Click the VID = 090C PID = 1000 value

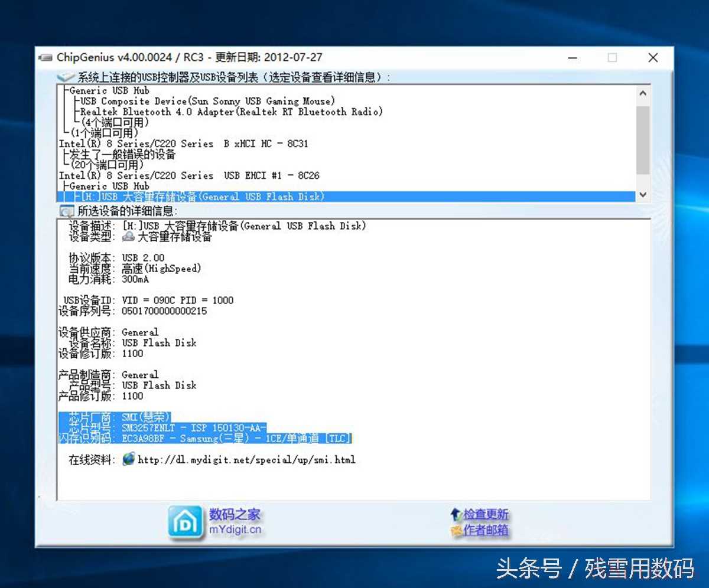pos(178,300)
